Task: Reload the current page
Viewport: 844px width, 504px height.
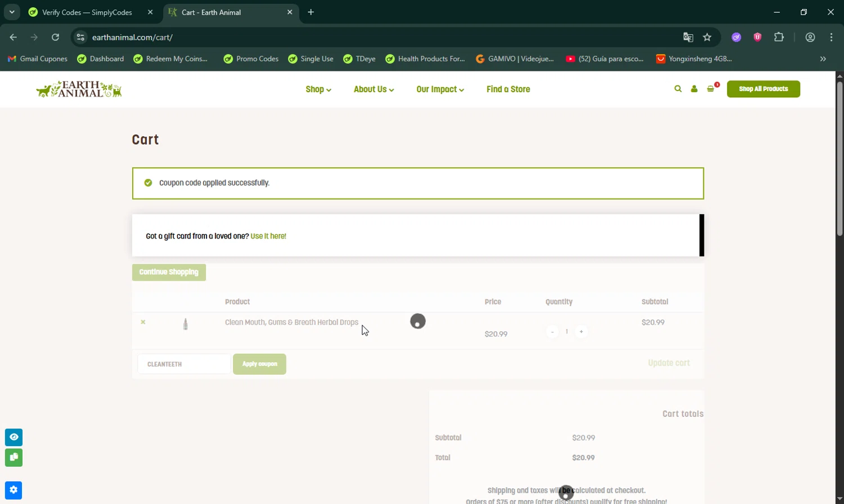Action: [55, 37]
